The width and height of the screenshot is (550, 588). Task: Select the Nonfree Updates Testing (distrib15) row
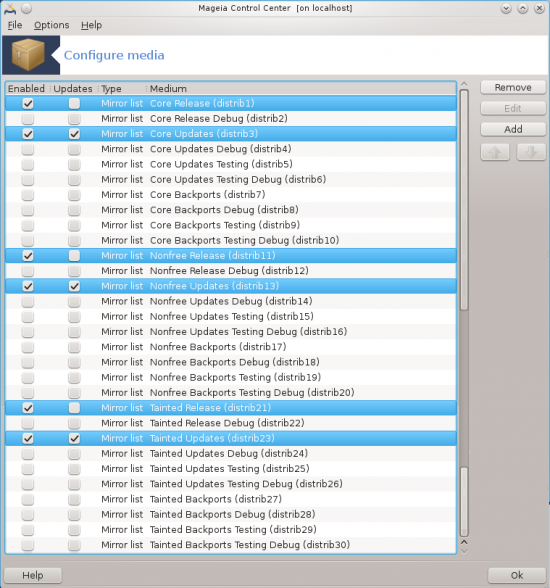point(231,316)
